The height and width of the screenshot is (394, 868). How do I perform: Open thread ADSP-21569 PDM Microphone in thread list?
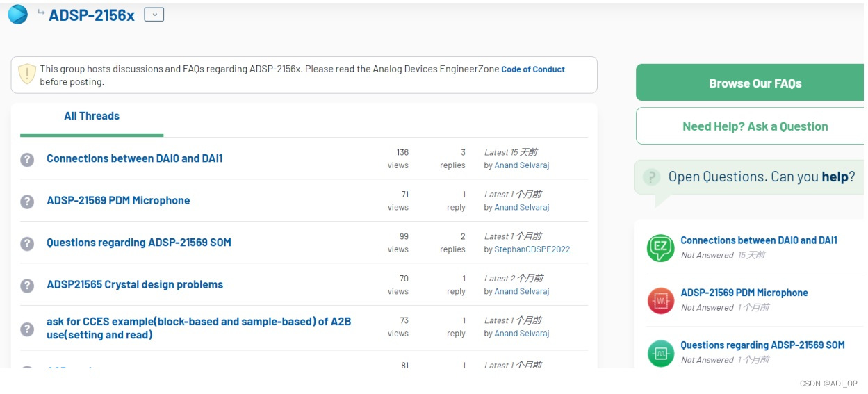coord(118,200)
